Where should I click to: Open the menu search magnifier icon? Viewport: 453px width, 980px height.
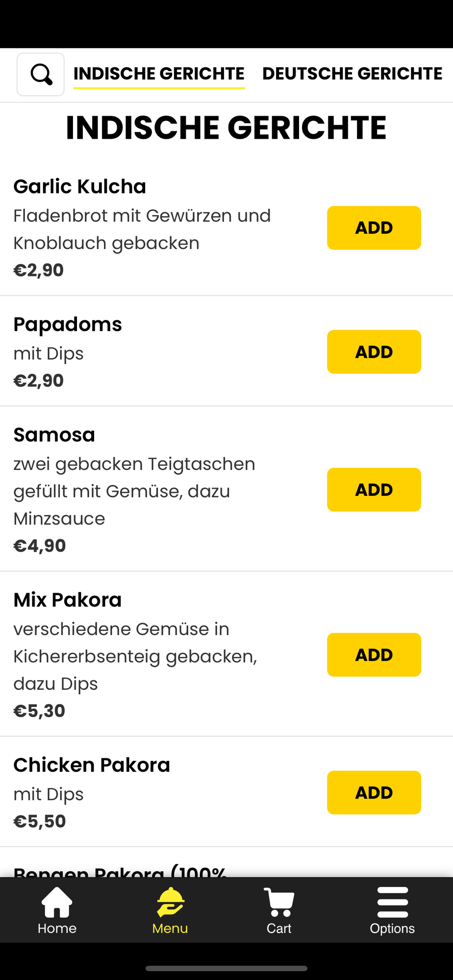click(x=41, y=74)
